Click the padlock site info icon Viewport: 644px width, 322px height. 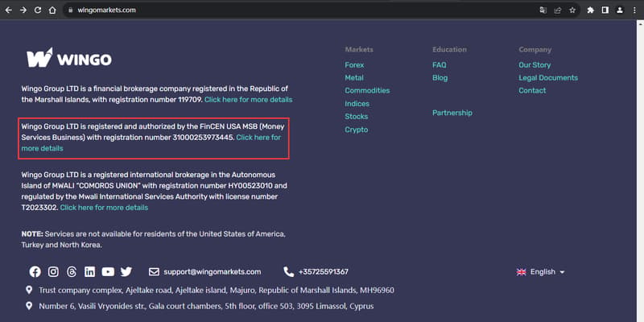71,10
